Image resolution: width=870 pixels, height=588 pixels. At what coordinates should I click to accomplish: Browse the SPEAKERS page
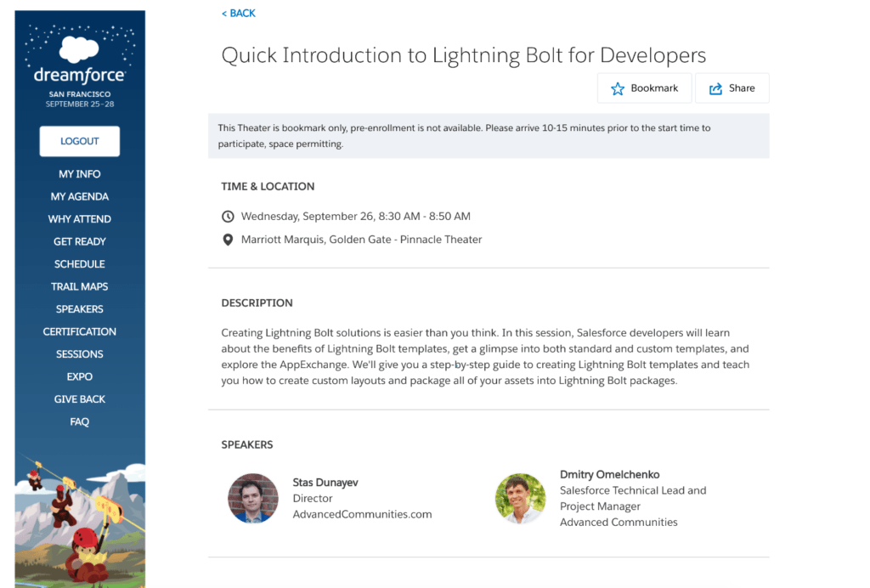pyautogui.click(x=79, y=309)
